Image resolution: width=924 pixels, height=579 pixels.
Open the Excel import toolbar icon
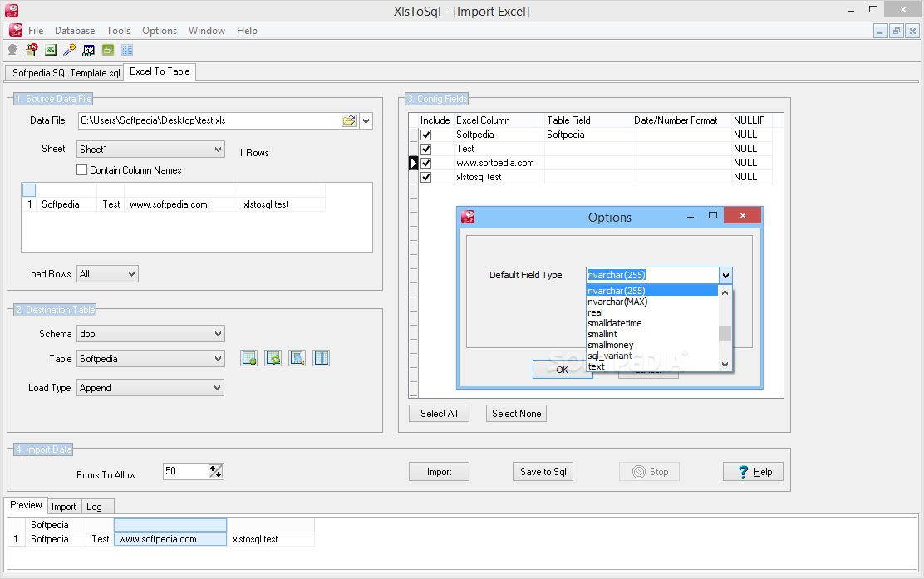coord(51,50)
